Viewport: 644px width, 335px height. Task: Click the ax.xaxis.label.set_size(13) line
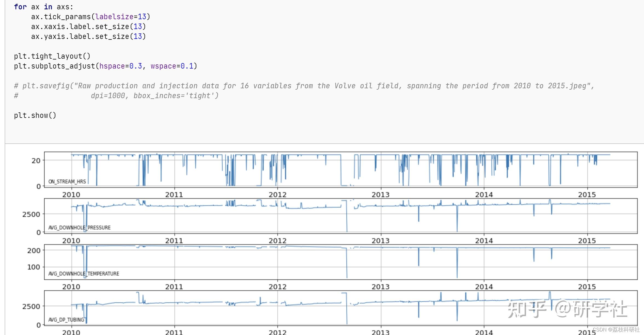click(x=88, y=27)
